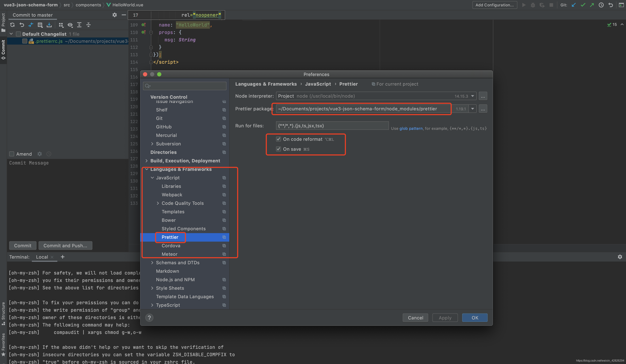
Task: Expand Code Quality Tools tree node
Action: point(158,203)
